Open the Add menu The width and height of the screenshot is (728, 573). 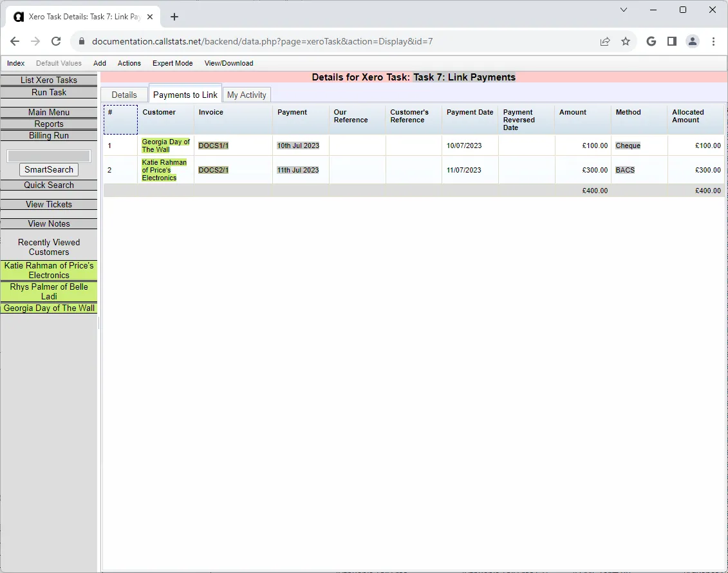[100, 63]
